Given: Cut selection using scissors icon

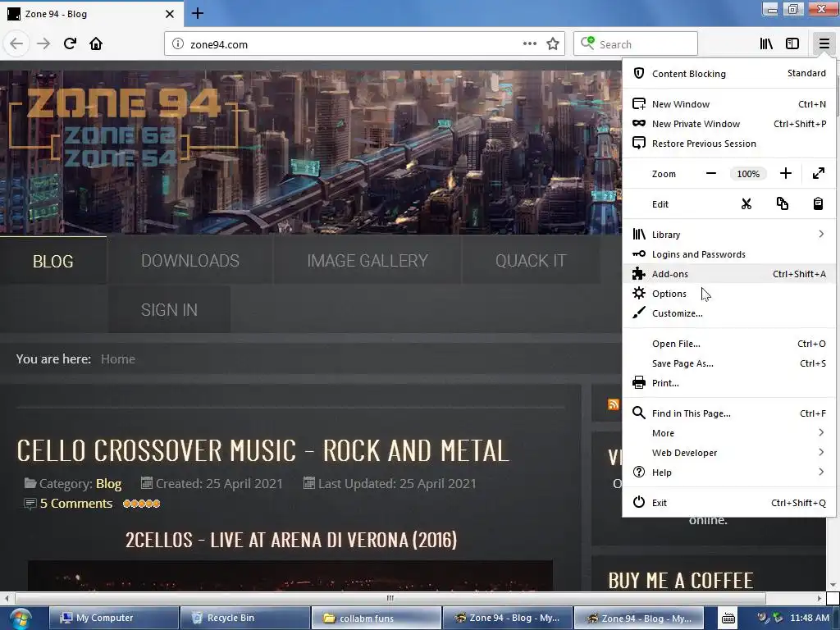Looking at the screenshot, I should pyautogui.click(x=746, y=204).
